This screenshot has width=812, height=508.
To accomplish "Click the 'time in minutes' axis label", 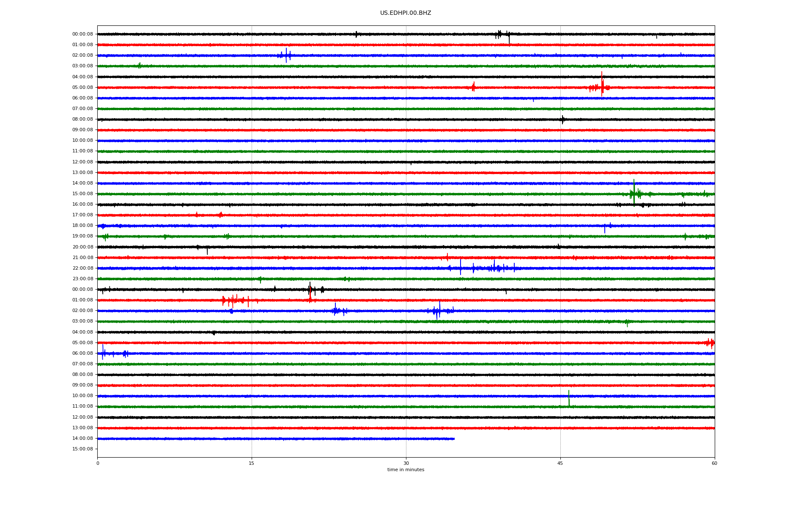I will [405, 470].
